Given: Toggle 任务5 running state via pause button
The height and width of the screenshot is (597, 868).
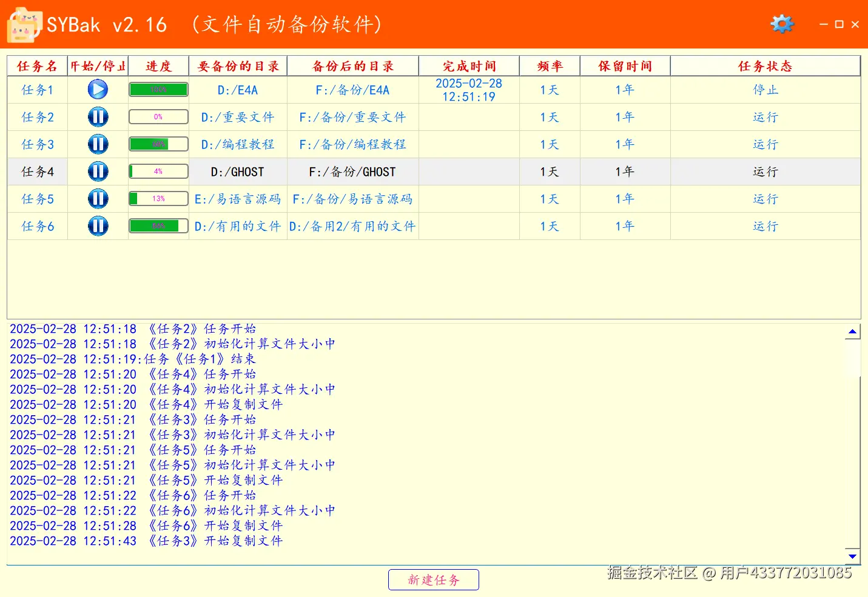Looking at the screenshot, I should tap(98, 198).
